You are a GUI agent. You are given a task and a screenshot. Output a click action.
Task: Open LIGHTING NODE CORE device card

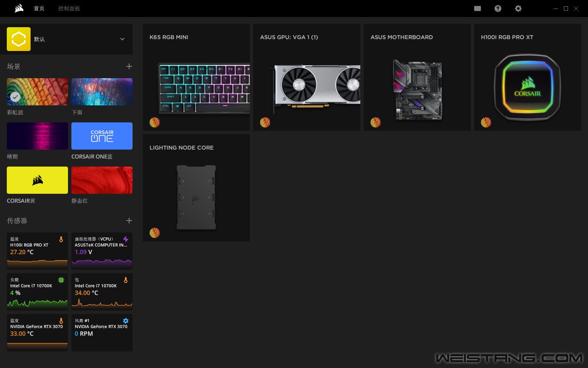click(x=196, y=188)
